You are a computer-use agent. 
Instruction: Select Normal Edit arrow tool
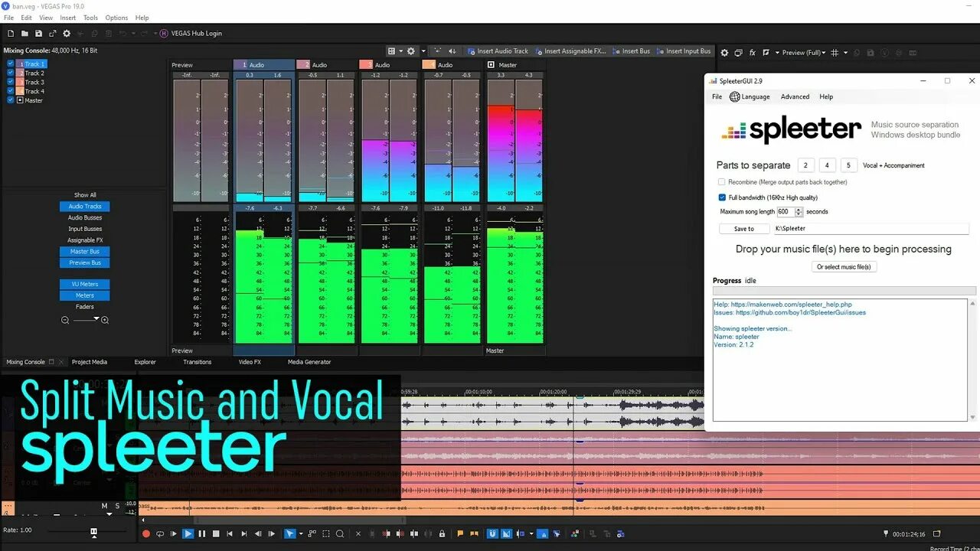pyautogui.click(x=289, y=534)
